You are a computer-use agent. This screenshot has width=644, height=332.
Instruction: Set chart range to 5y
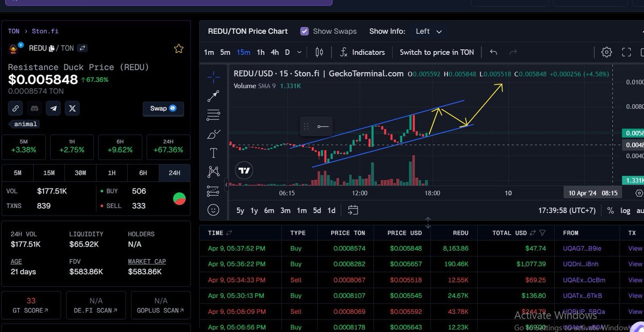(241, 211)
